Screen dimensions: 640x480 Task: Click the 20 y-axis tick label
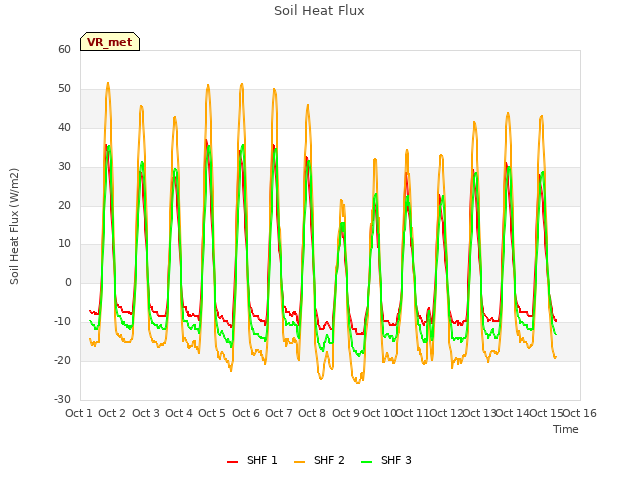(x=64, y=205)
